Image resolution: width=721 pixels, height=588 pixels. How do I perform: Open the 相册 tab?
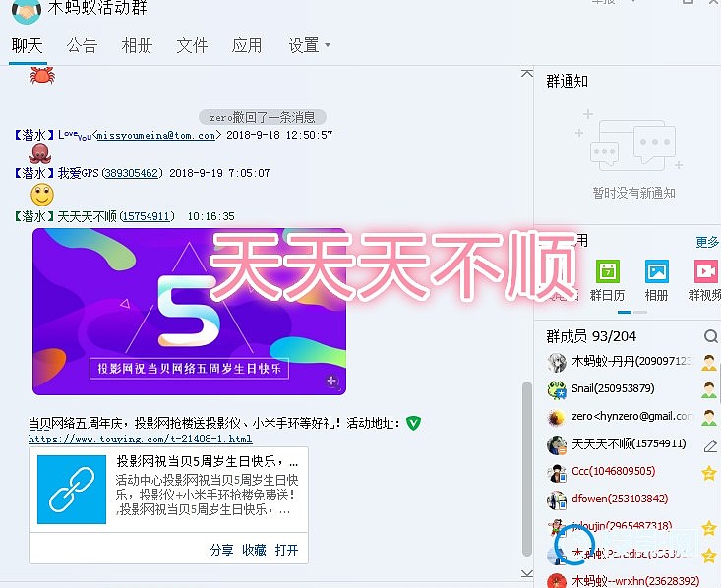137,45
